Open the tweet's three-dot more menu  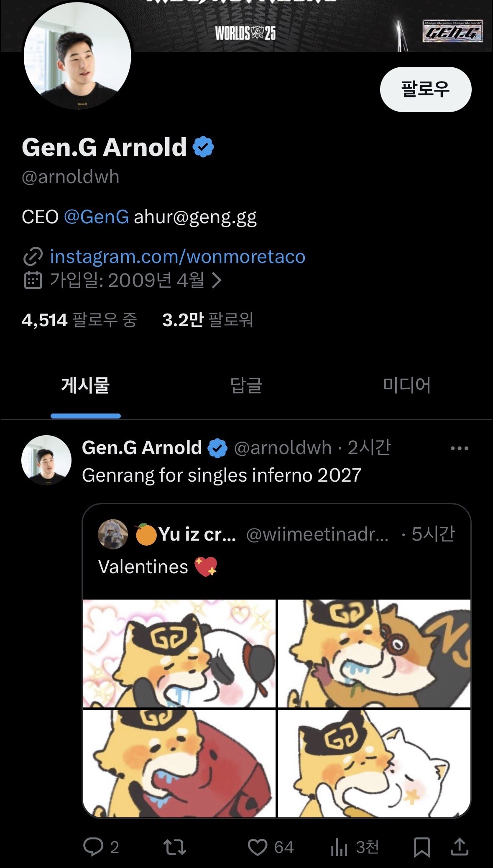[x=459, y=448]
